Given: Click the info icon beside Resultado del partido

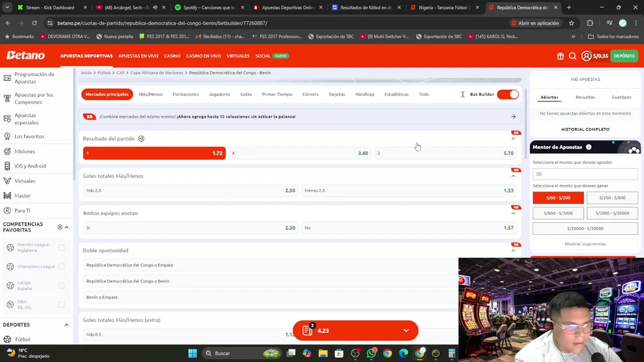Looking at the screenshot, I should pos(141,138).
